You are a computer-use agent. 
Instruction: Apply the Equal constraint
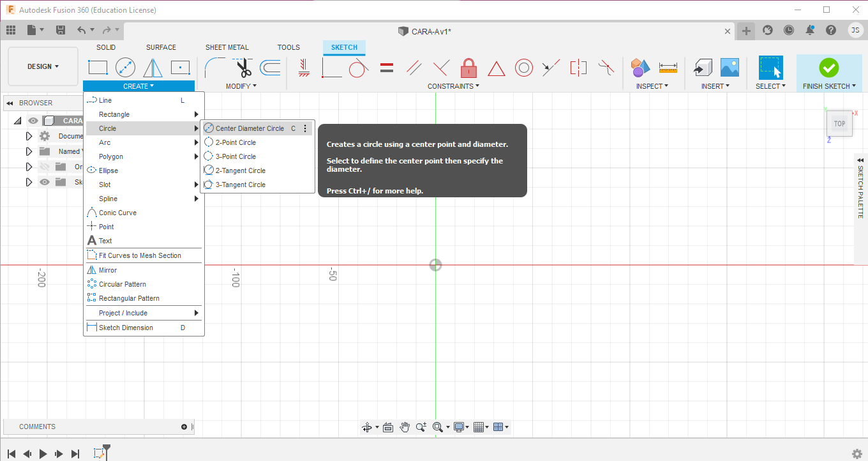tap(386, 67)
